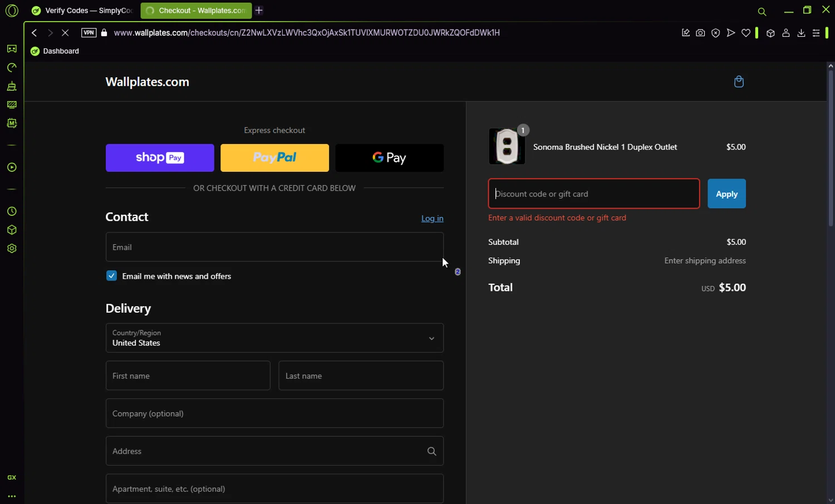Open a new tab with plus button
This screenshot has height=504, width=835.
coord(259,11)
